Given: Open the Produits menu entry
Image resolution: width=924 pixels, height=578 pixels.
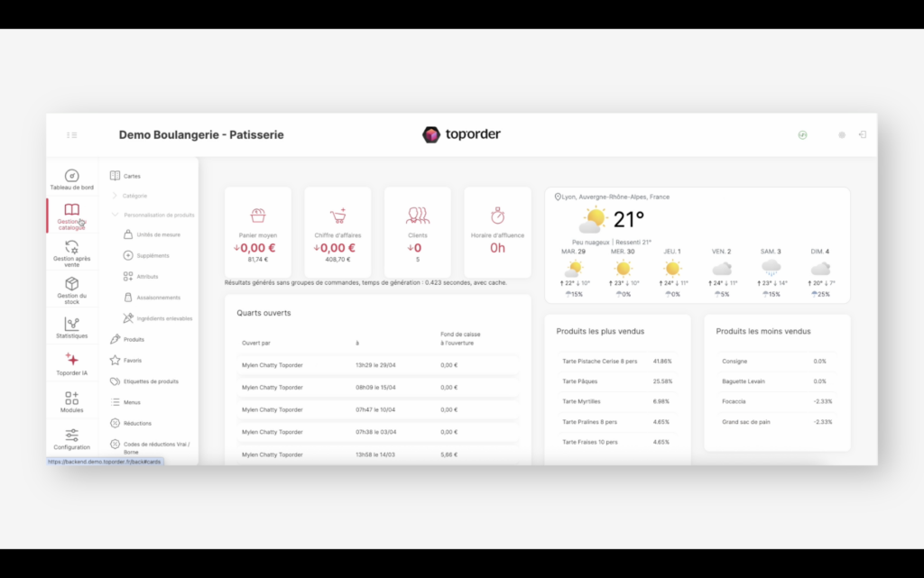Looking at the screenshot, I should (134, 339).
